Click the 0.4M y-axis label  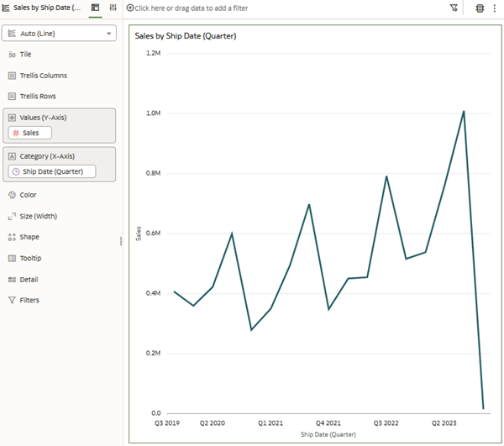[154, 293]
